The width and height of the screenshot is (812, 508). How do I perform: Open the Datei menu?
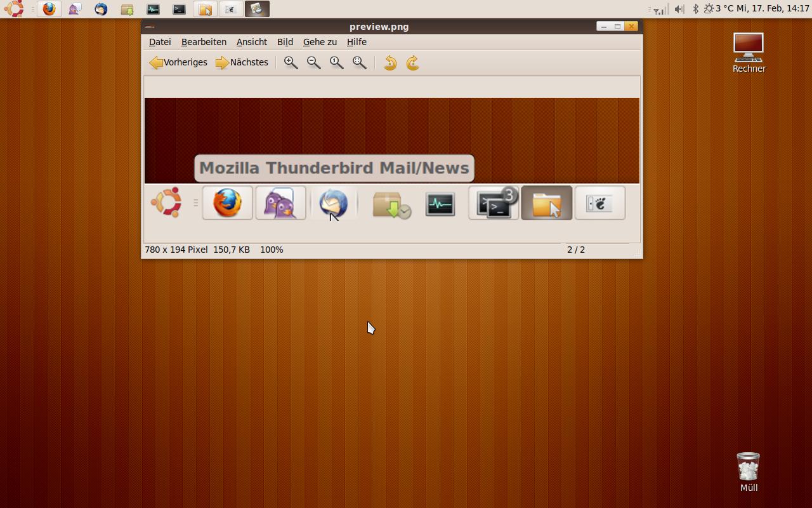160,42
